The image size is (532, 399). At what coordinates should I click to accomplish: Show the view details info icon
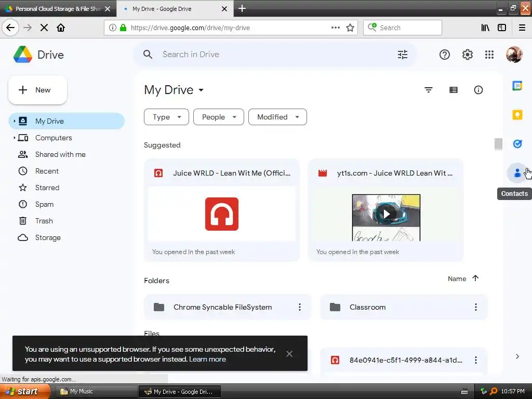point(478,90)
